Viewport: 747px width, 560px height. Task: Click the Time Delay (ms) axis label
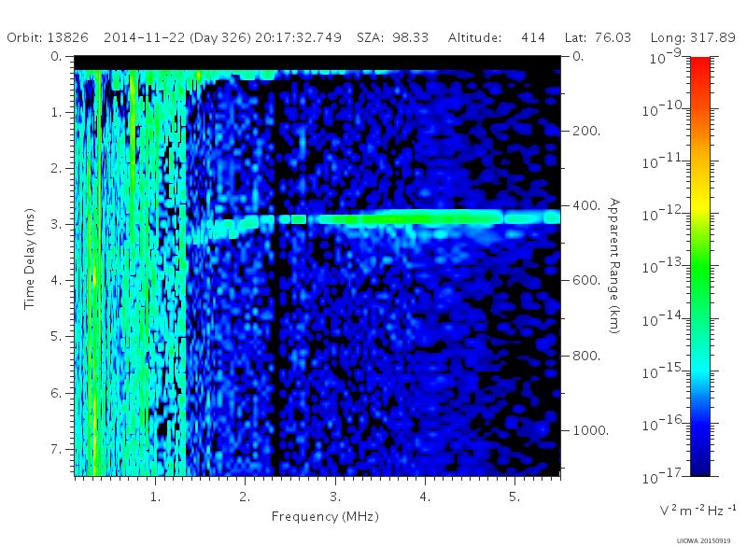[30, 259]
